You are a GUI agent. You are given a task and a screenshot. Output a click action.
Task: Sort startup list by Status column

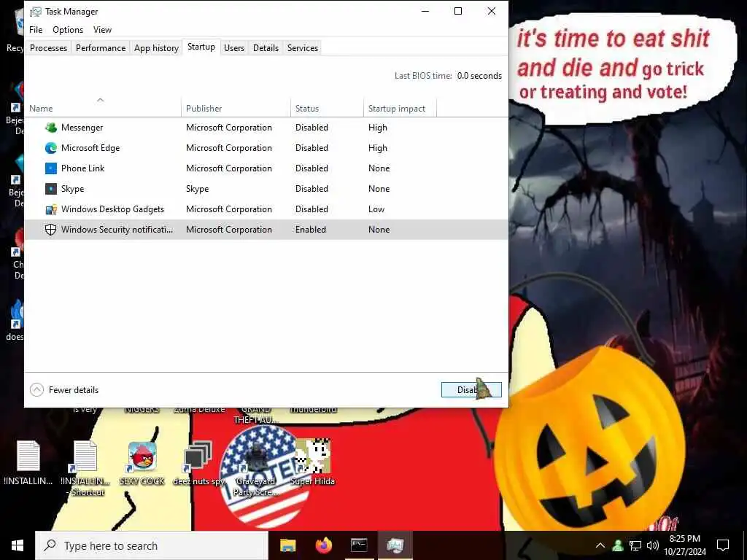tap(327, 108)
